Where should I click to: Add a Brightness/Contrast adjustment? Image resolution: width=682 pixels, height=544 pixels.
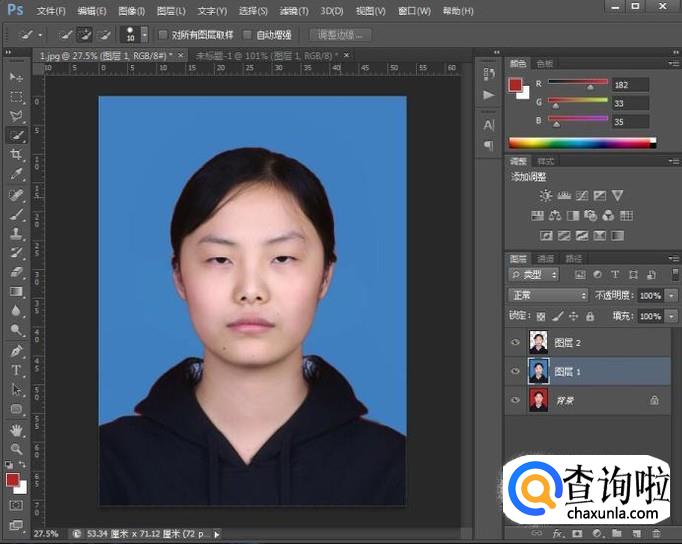pos(545,196)
